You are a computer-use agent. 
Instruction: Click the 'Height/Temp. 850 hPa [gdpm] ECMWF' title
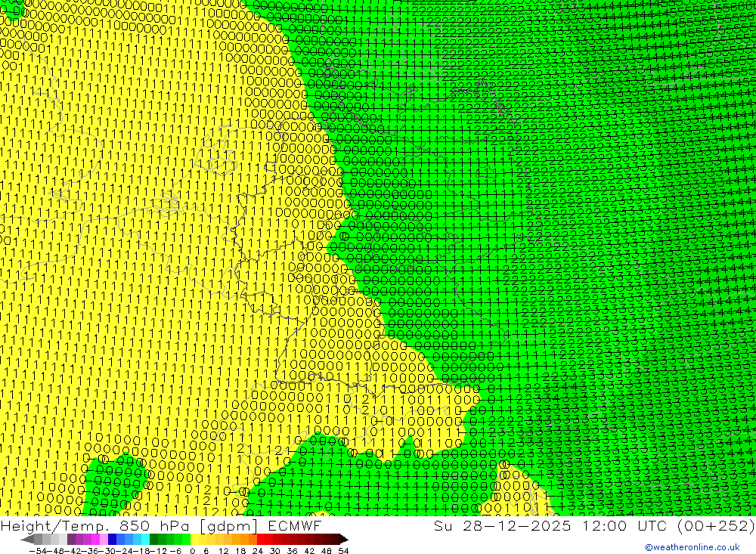point(160,525)
